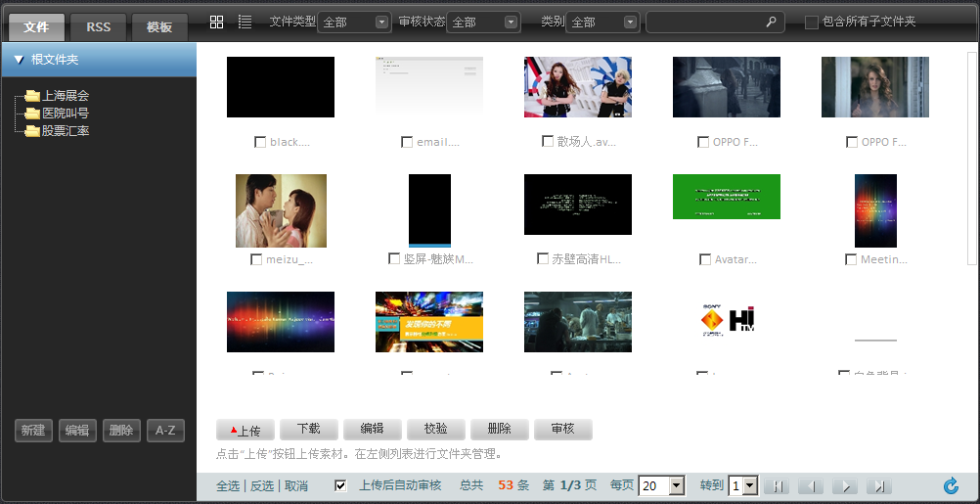Go to next page

tap(844, 486)
